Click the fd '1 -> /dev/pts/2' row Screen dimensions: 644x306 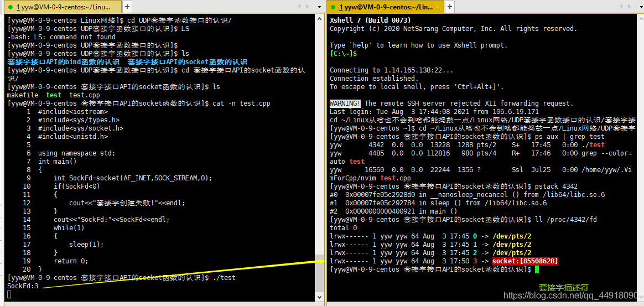(430, 245)
